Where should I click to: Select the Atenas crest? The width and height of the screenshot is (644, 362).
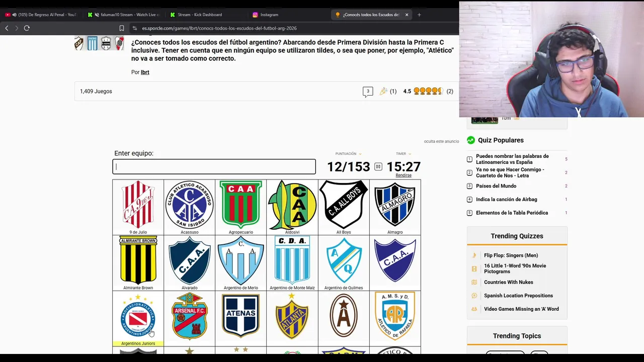coord(240,316)
